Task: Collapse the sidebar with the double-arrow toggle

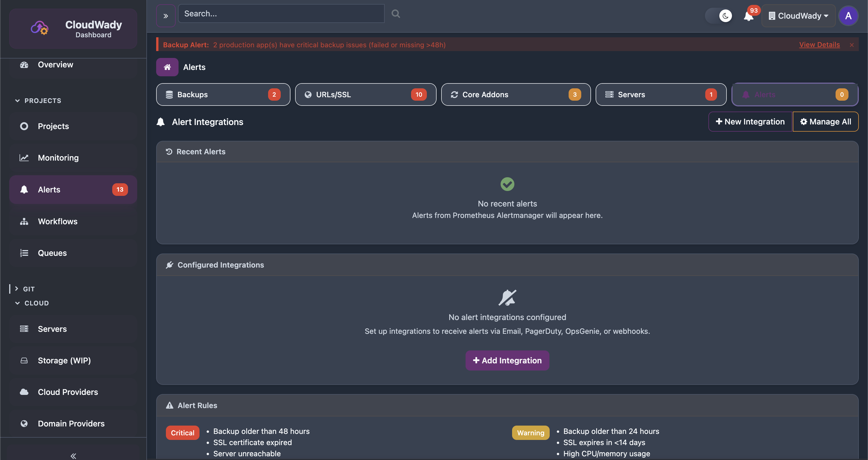Action: [x=73, y=456]
